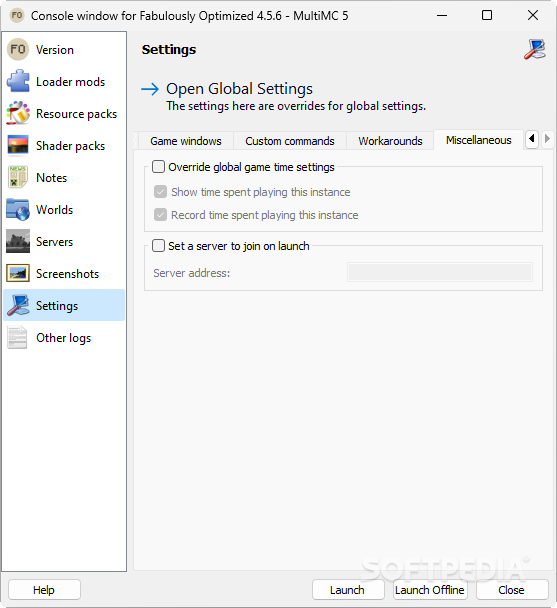Image resolution: width=557 pixels, height=608 pixels.
Task: Minimize the MultiMC console window
Action: click(x=442, y=15)
